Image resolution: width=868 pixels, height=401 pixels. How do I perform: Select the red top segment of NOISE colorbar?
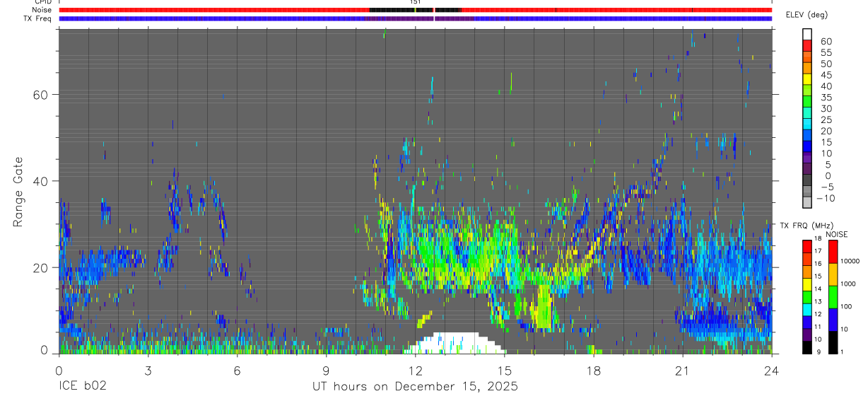pos(833,252)
